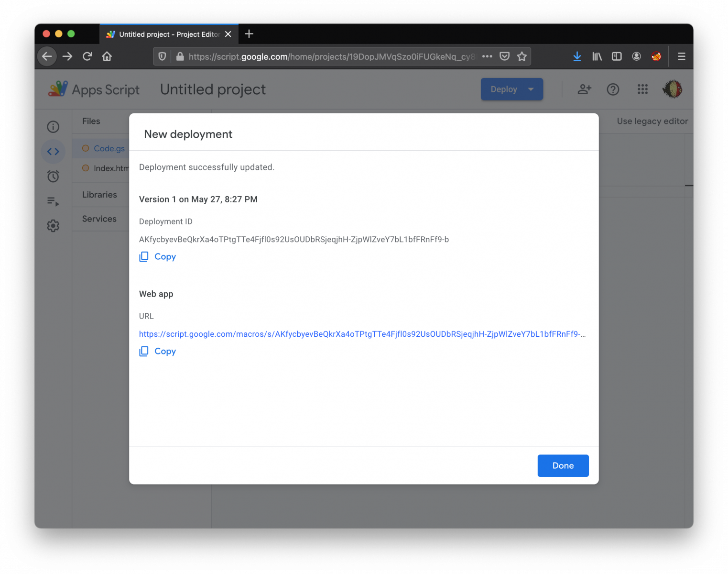Viewport: 728px width, 574px height.
Task: Select the Untitled project browser tab
Action: (169, 34)
